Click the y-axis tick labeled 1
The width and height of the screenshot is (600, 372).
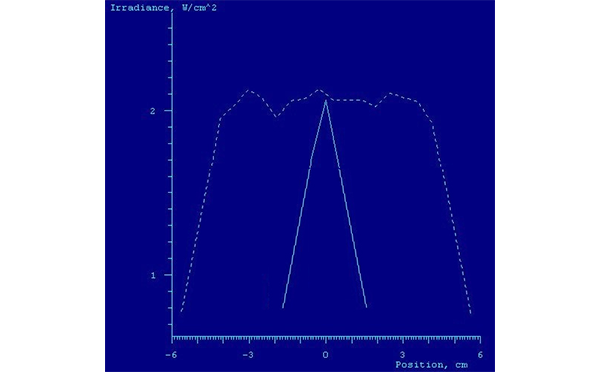153,276
